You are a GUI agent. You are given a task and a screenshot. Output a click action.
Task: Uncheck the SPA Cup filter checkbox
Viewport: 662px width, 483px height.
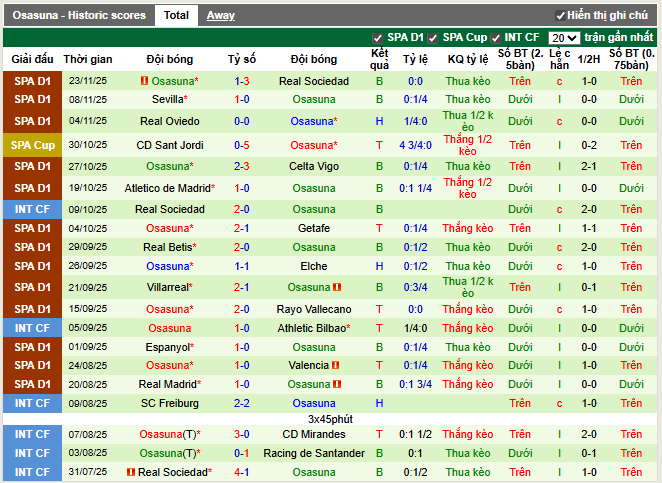(x=433, y=38)
